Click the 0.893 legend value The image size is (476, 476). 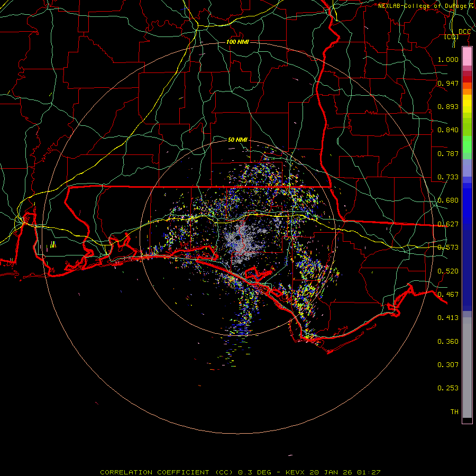pos(448,106)
